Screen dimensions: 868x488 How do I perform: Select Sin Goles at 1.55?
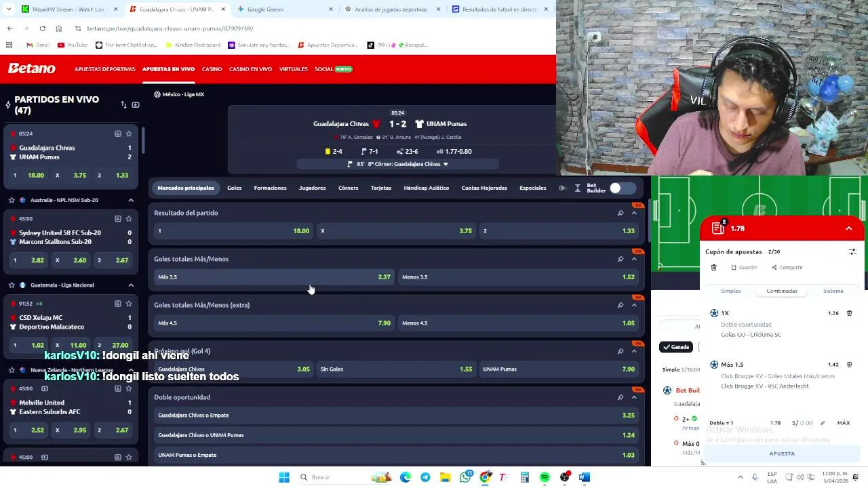(x=396, y=369)
